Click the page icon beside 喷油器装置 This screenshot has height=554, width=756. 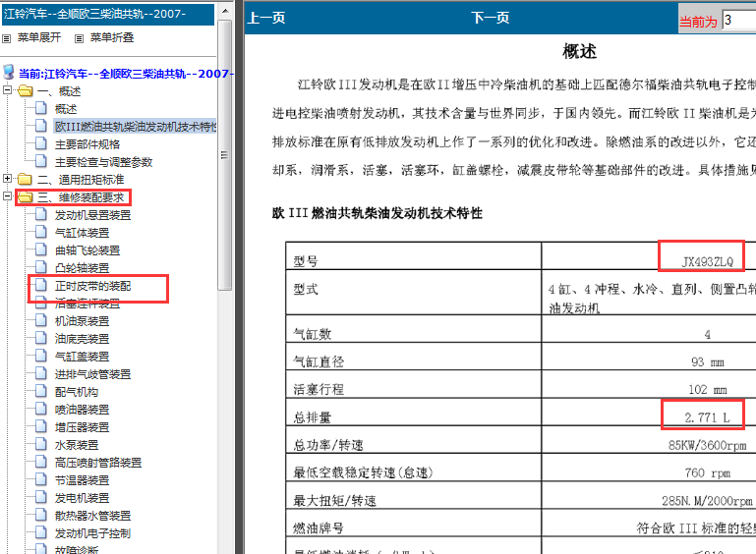[x=41, y=409]
